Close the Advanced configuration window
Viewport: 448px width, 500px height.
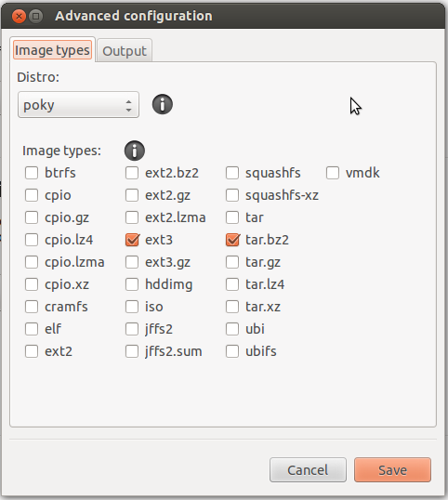(x=19, y=16)
